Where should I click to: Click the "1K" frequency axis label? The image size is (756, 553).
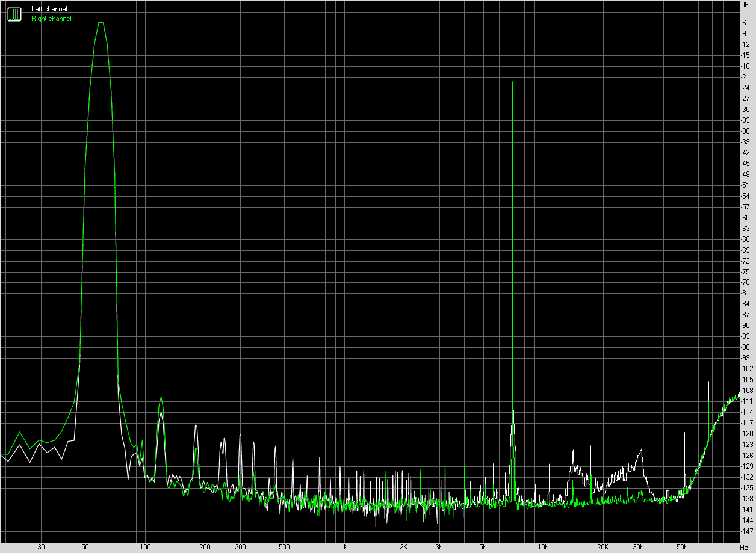[344, 547]
